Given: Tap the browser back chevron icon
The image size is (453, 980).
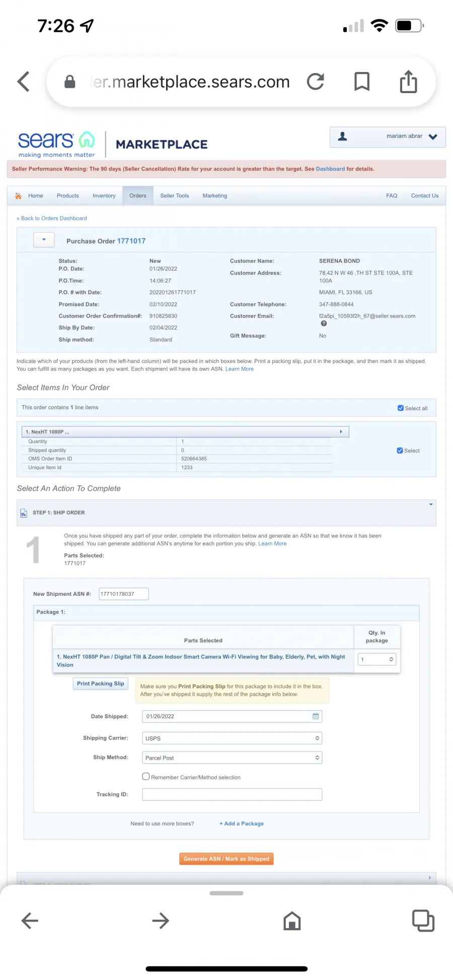Looking at the screenshot, I should tap(23, 82).
